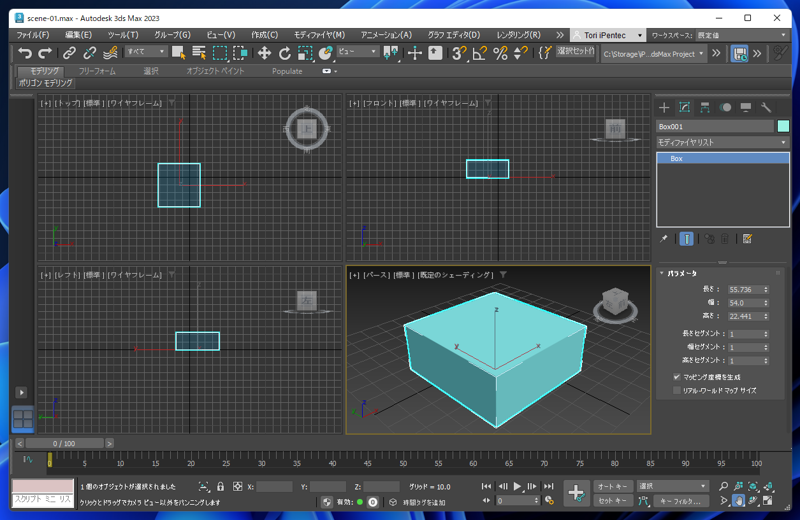
Task: Click the Select and Manipulate cross icon
Action: coord(415,53)
